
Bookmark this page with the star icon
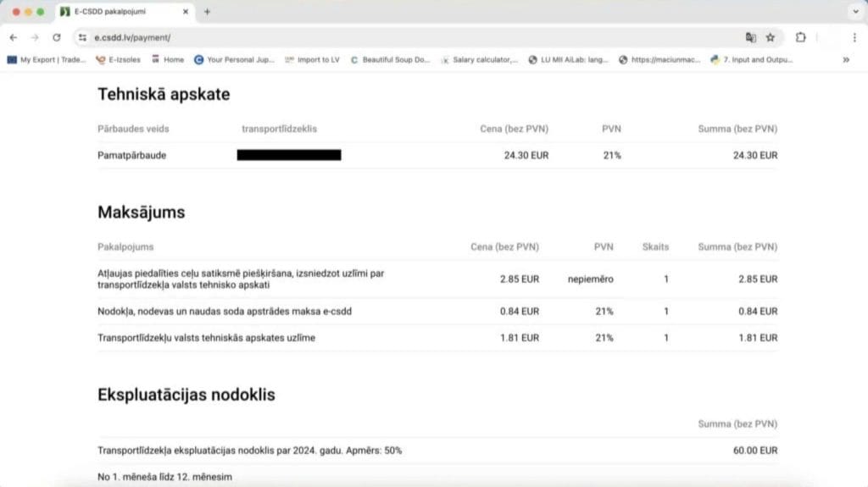(771, 37)
